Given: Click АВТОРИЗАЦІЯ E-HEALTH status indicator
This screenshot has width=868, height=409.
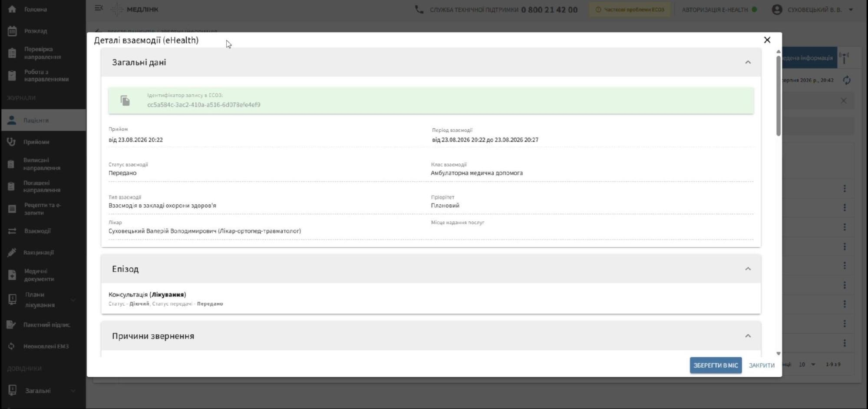Looking at the screenshot, I should coord(719,10).
